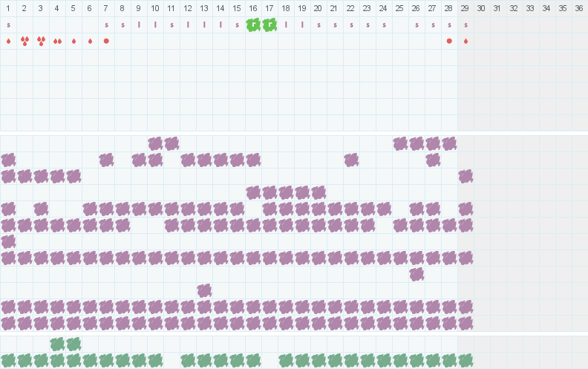Select the double red drop on day 4
Screen dimensions: 588x369
click(x=57, y=41)
